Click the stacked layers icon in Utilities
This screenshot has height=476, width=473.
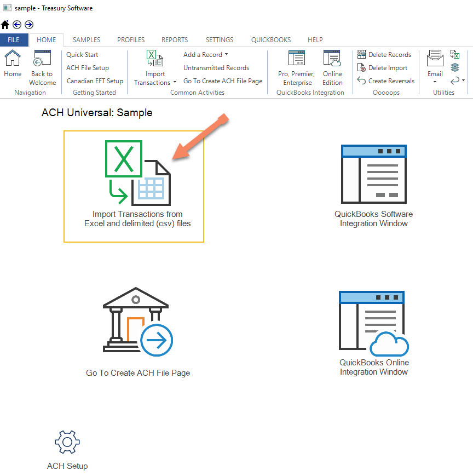455,67
